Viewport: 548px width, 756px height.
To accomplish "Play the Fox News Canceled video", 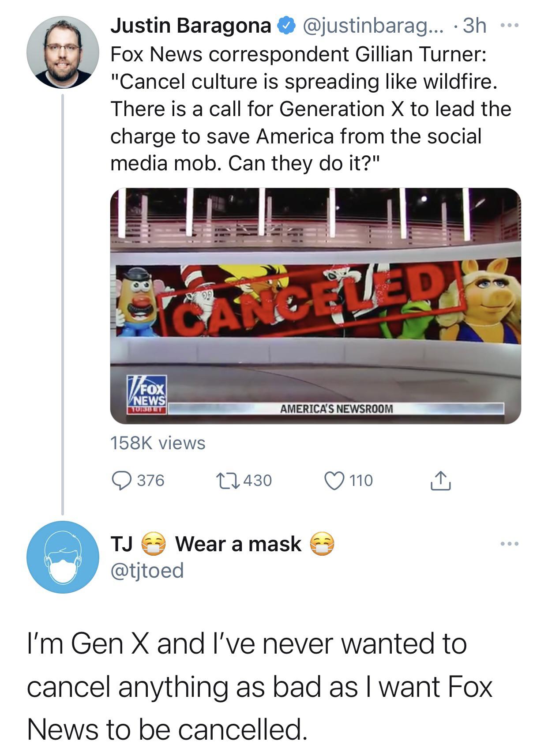I will click(315, 305).
